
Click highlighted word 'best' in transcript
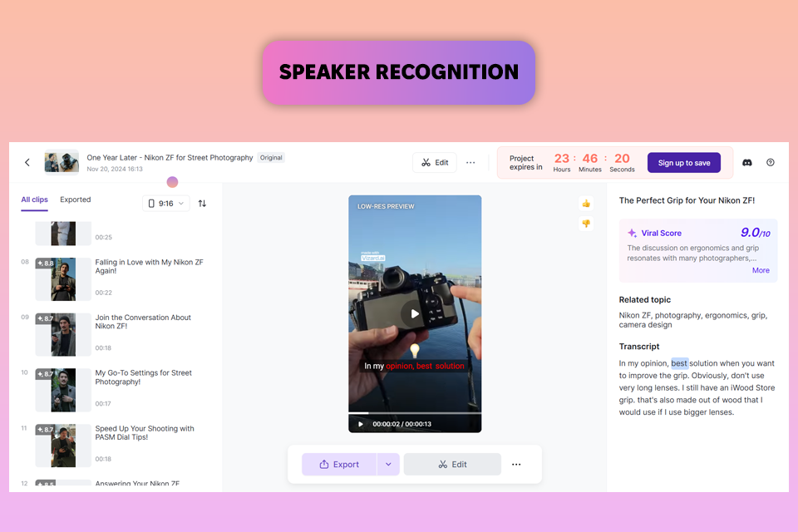point(679,363)
